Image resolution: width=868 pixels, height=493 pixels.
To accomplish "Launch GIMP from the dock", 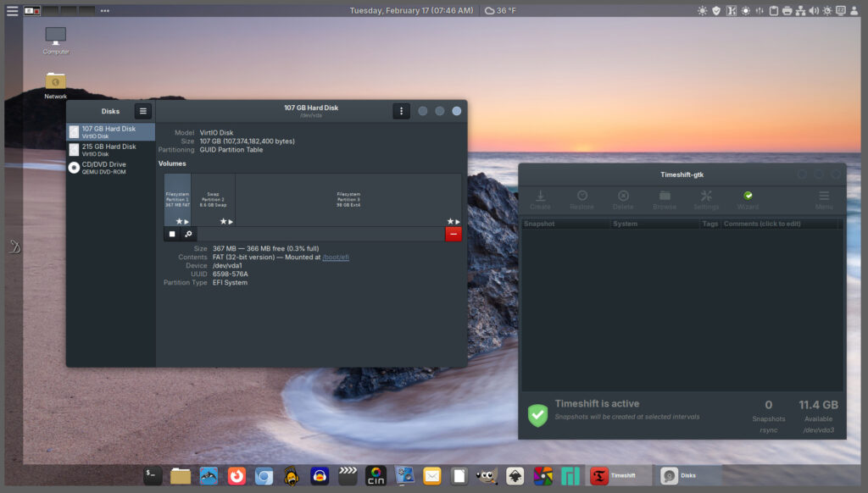I will click(487, 476).
